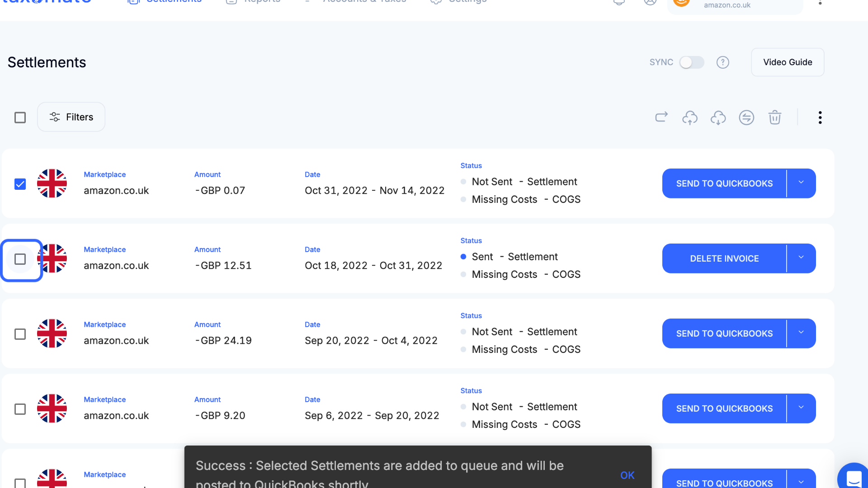Viewport: 868px width, 488px height.
Task: Click 'Not Sent - Settlement' on -GBP 0.07 row
Action: [x=524, y=182]
